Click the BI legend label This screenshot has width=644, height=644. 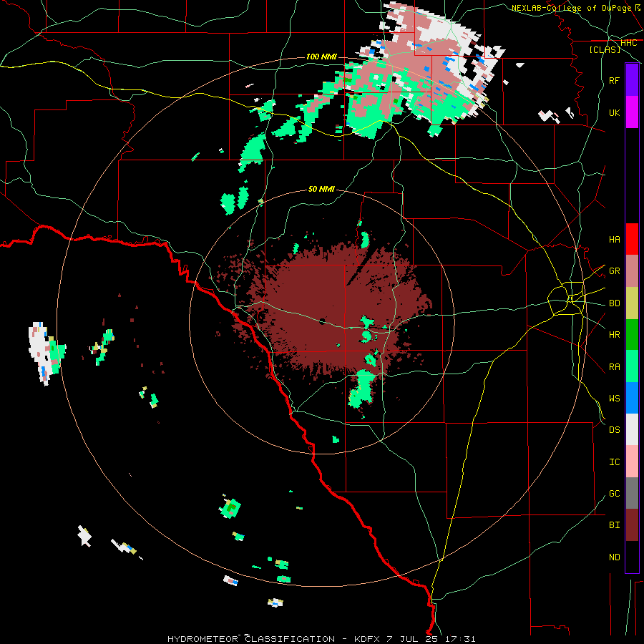pyautogui.click(x=614, y=525)
